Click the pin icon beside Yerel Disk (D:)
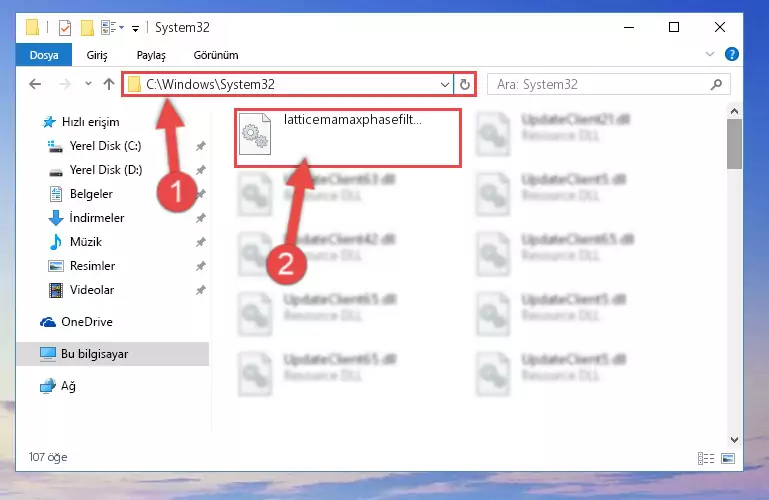769x500 pixels. coord(201,170)
